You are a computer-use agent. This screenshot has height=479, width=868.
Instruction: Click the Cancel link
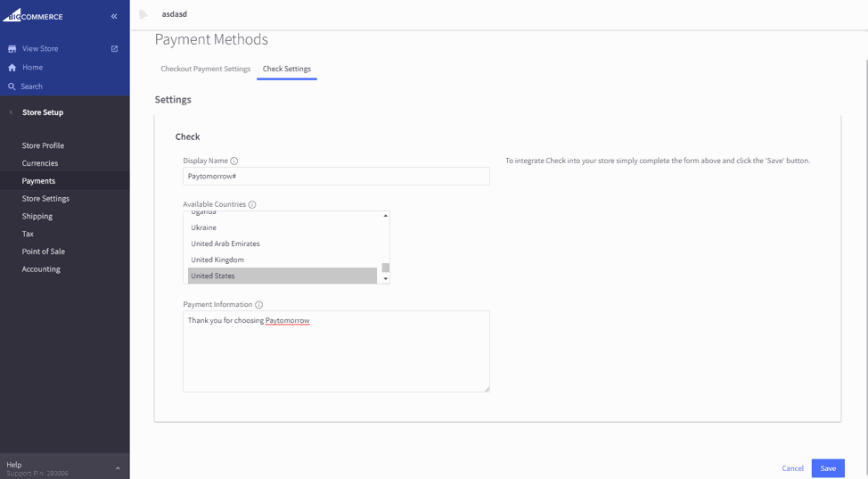[793, 468]
